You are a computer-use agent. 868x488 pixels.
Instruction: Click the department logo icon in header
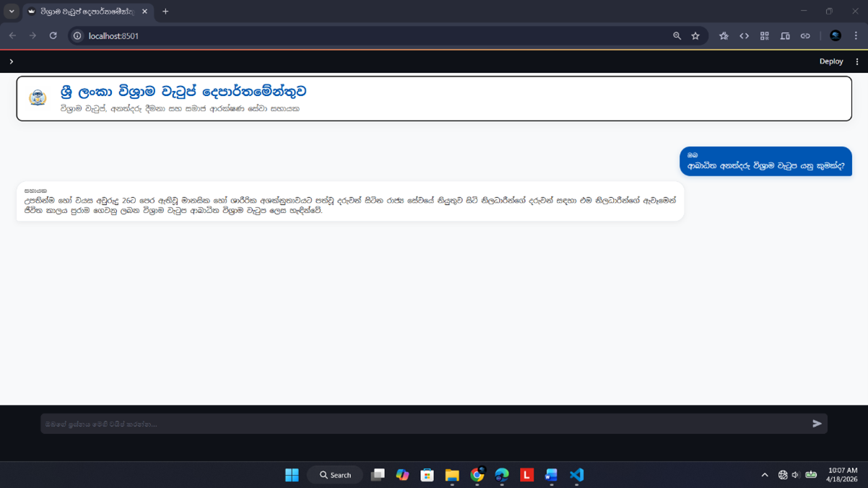pos(38,97)
